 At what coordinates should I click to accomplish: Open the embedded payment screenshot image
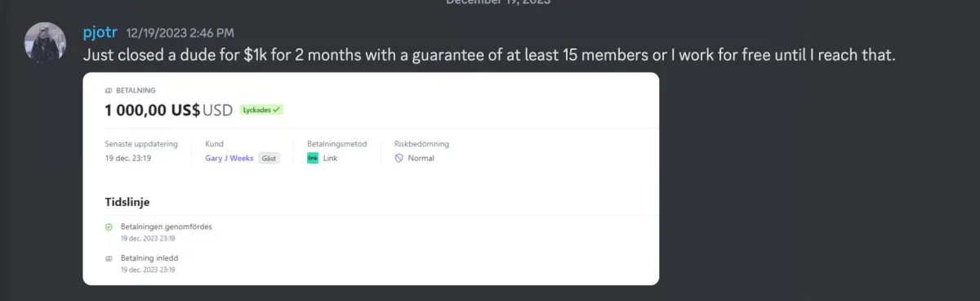[x=371, y=178]
